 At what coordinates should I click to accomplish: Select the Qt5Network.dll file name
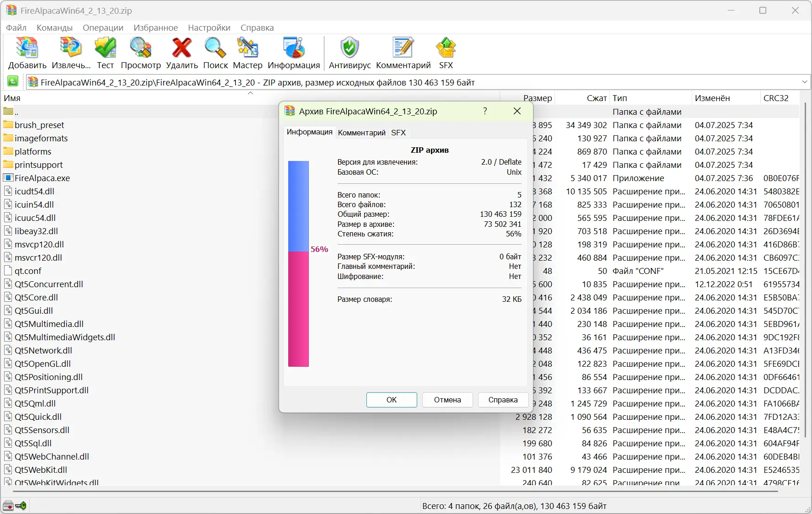(43, 350)
